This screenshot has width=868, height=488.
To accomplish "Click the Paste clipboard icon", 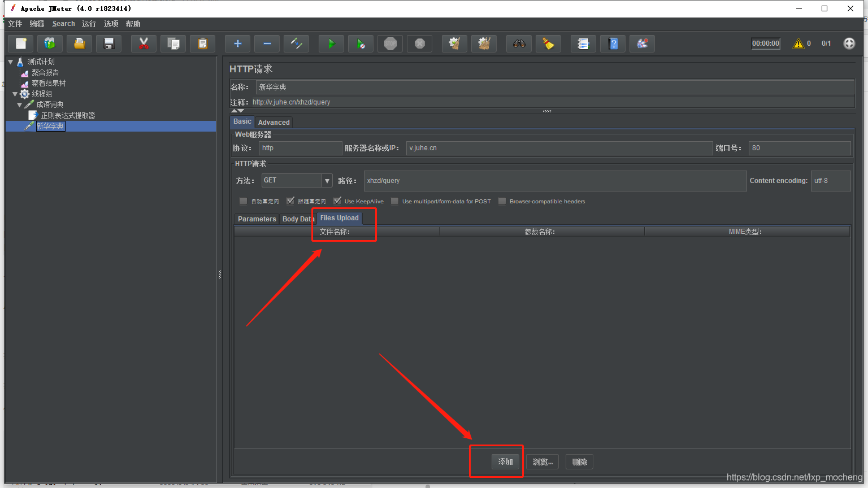I will point(203,43).
